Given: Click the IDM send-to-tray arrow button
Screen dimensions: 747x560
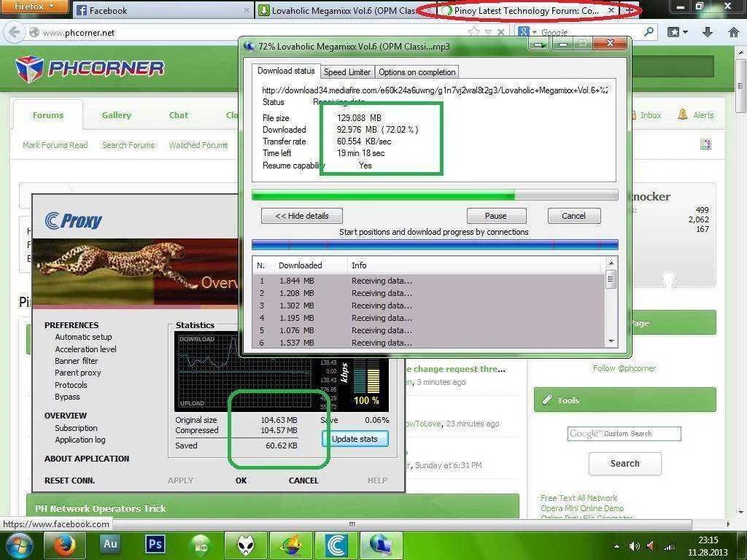Looking at the screenshot, I should coord(540,44).
